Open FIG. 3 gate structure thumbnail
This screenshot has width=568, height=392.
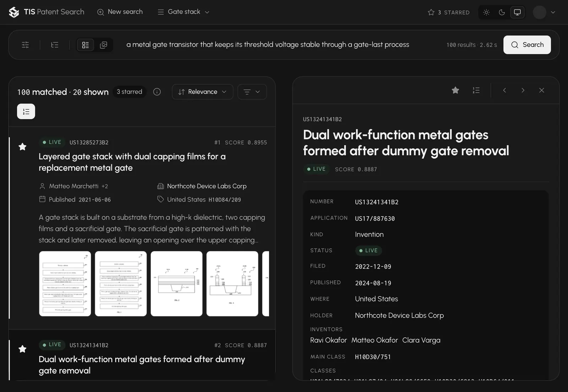232,284
